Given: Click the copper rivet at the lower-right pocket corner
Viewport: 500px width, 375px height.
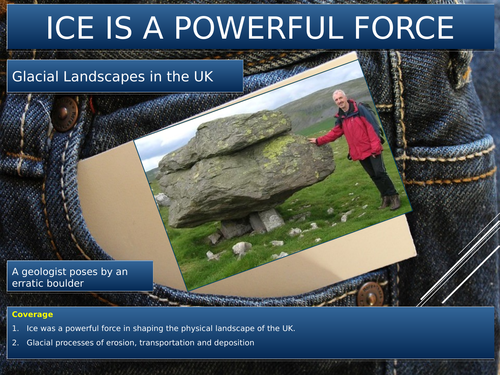Looking at the screenshot, I should 370,293.
